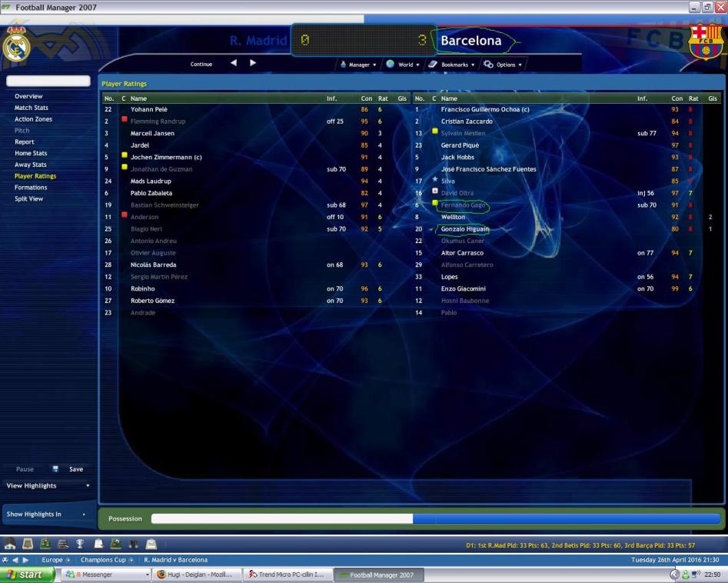Open the binoculars scouting icon
Viewport: 728px width, 583px height.
(x=134, y=543)
